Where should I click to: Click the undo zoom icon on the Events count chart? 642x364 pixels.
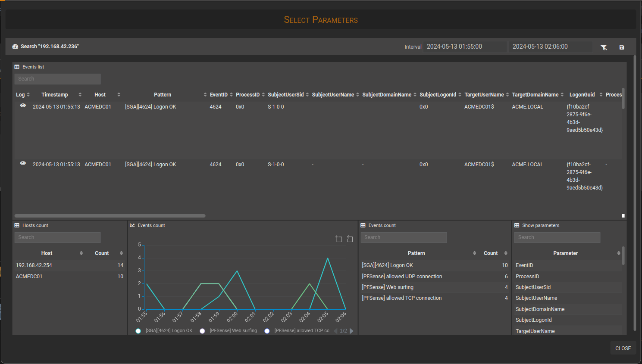350,239
